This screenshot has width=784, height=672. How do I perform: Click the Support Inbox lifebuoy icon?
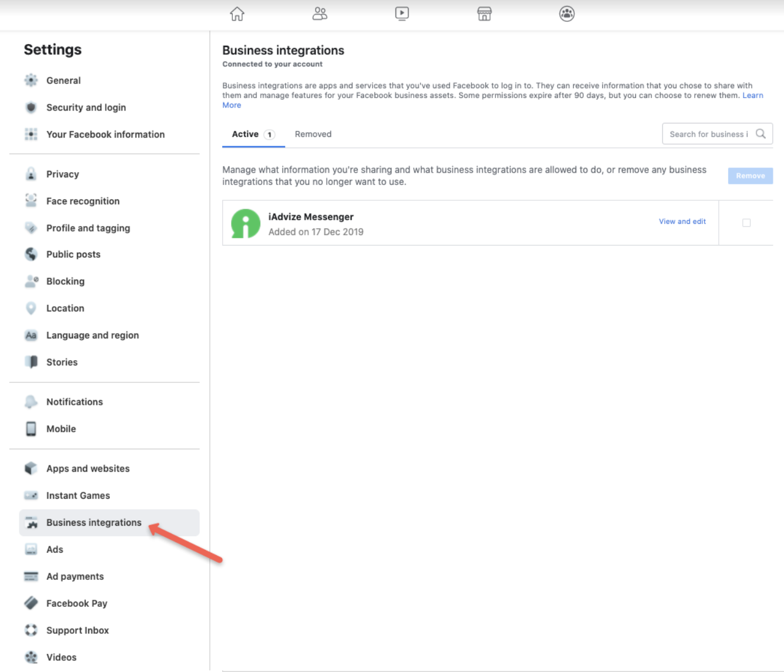point(31,630)
